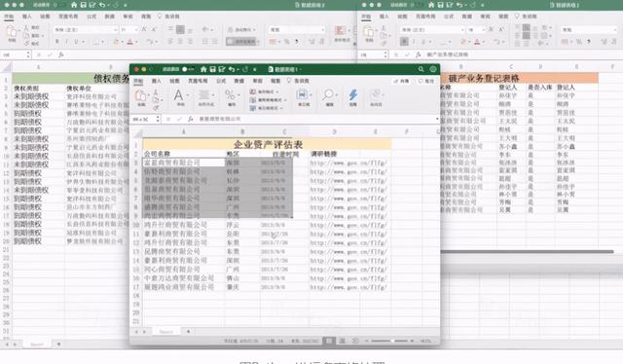This screenshot has width=623, height=364.
Task: Click the 共享 share button in front window
Action: click(x=401, y=81)
